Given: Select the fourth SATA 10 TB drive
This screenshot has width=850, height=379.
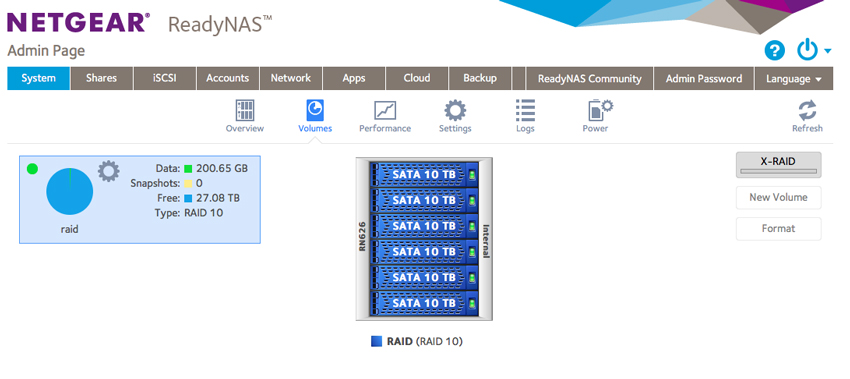Looking at the screenshot, I should [x=424, y=252].
